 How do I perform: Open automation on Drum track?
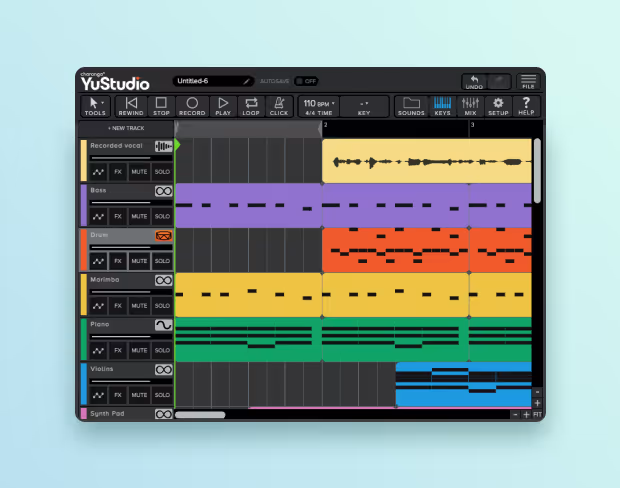[x=98, y=261]
